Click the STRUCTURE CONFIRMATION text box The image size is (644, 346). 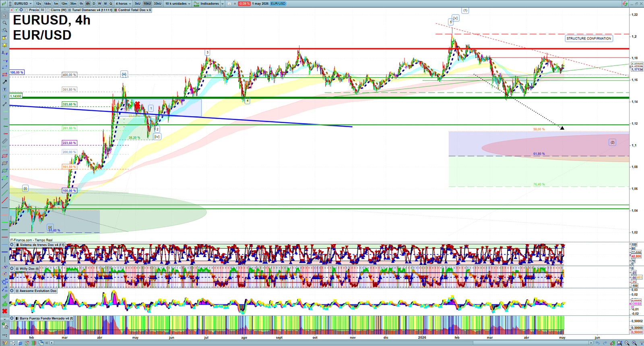589,39
